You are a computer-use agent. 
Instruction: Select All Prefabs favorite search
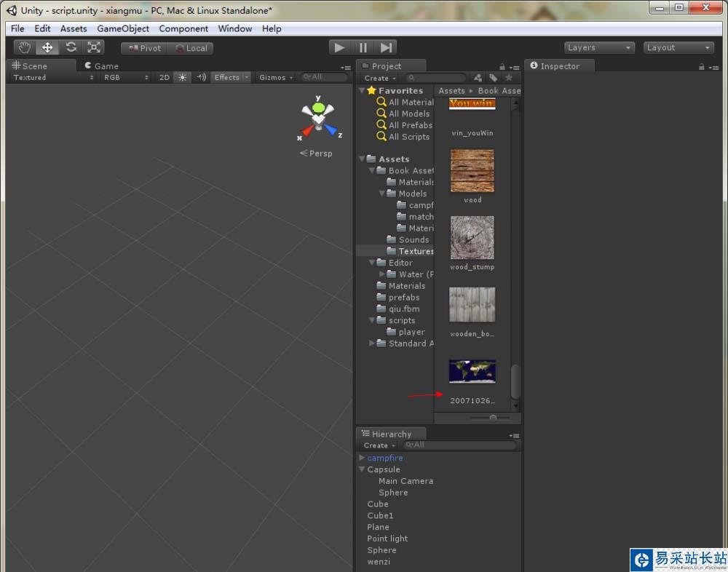pos(404,125)
